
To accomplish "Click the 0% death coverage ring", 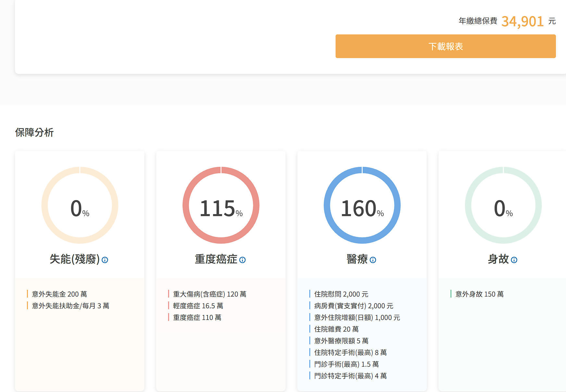I will point(503,205).
